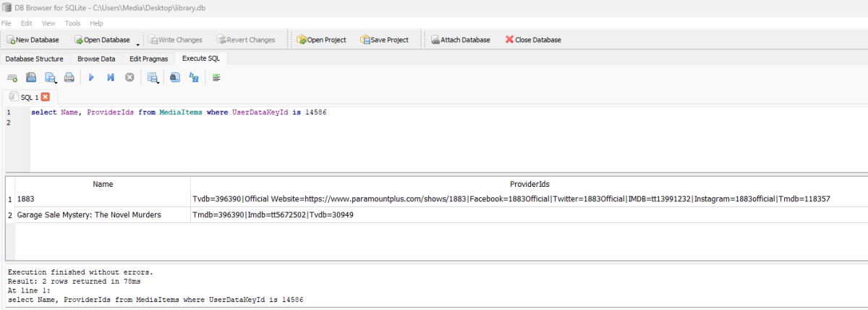Switch to the Edit Pragmas tab
This screenshot has height=310, width=868.
[149, 59]
